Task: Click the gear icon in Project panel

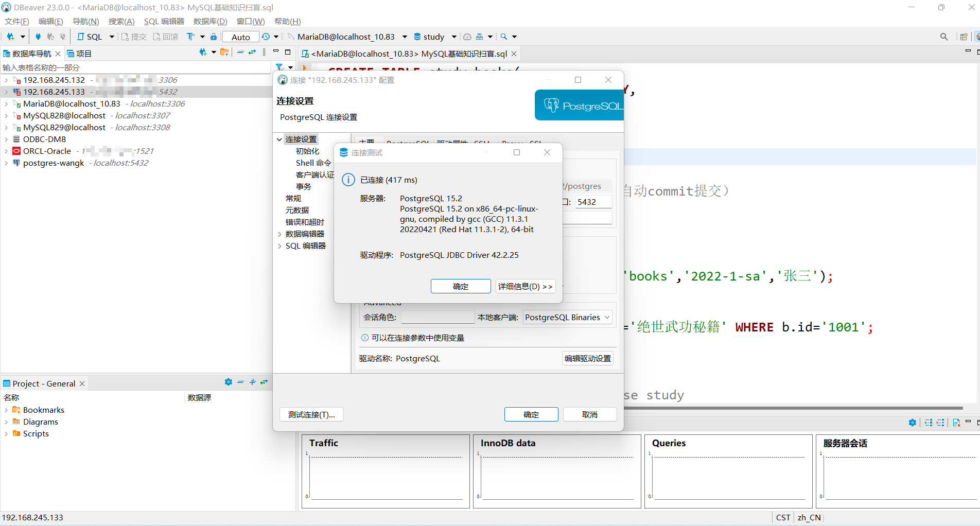Action: pos(229,382)
